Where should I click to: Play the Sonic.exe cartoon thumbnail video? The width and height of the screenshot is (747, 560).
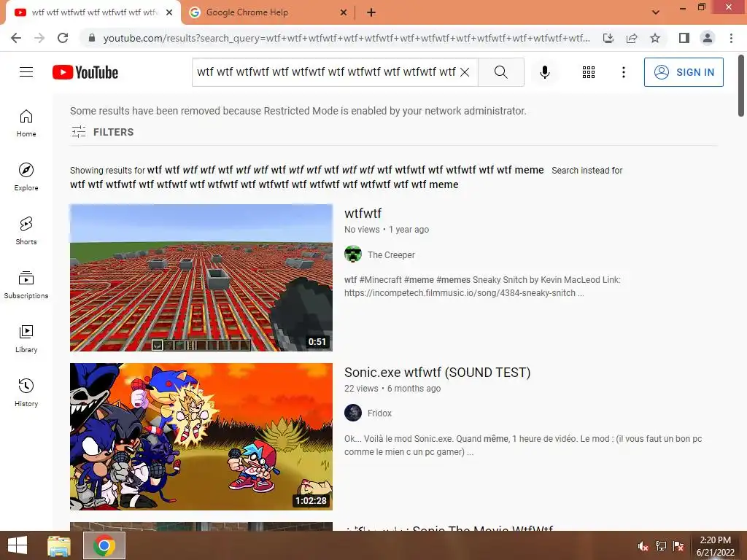(x=201, y=437)
